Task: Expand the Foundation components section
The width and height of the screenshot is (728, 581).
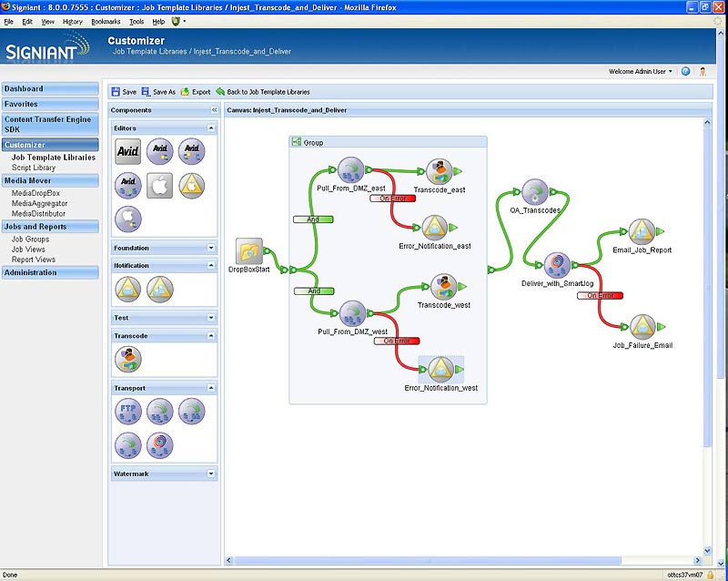Action: pos(211,248)
